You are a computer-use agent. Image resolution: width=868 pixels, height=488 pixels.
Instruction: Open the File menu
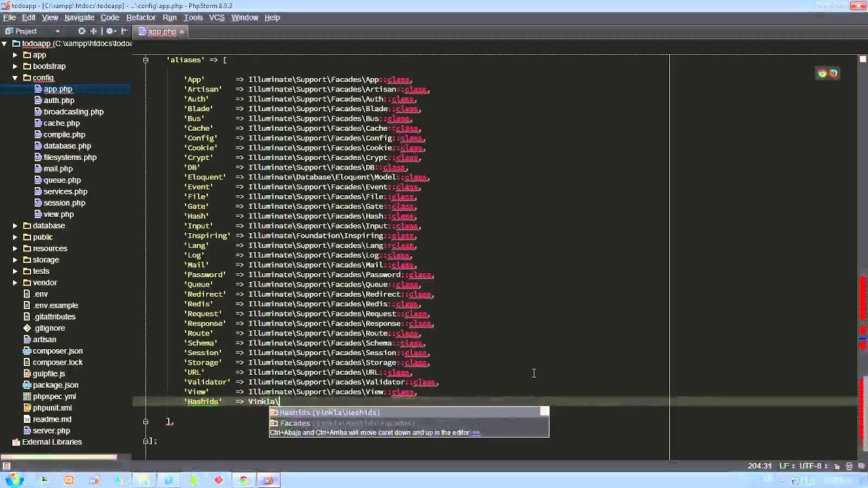coord(9,18)
